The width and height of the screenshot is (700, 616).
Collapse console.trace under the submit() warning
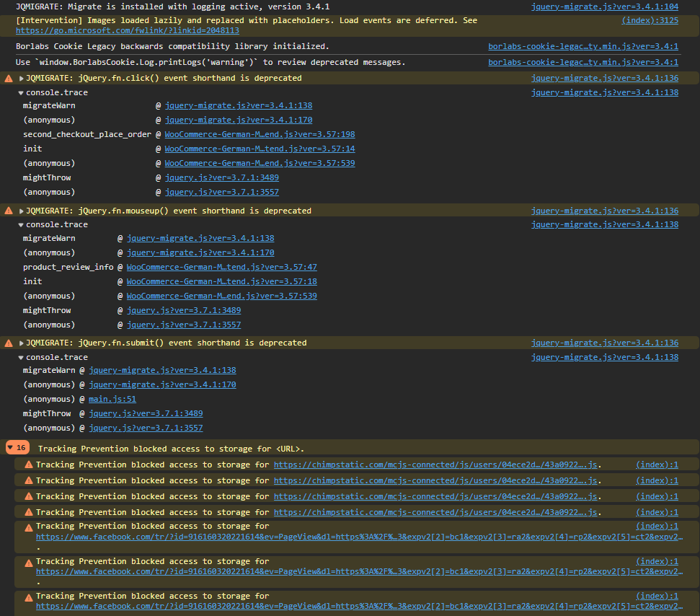click(x=21, y=358)
